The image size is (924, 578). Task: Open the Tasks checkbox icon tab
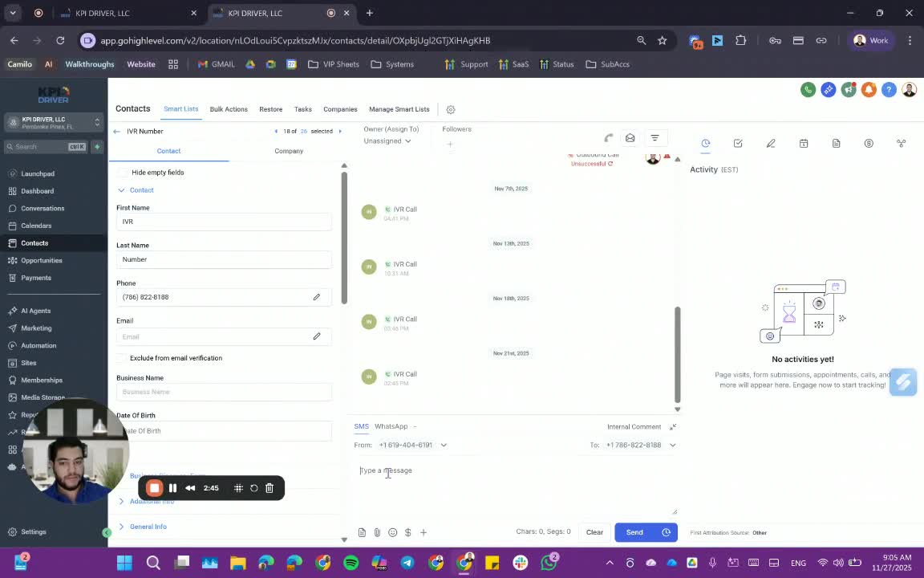(738, 144)
